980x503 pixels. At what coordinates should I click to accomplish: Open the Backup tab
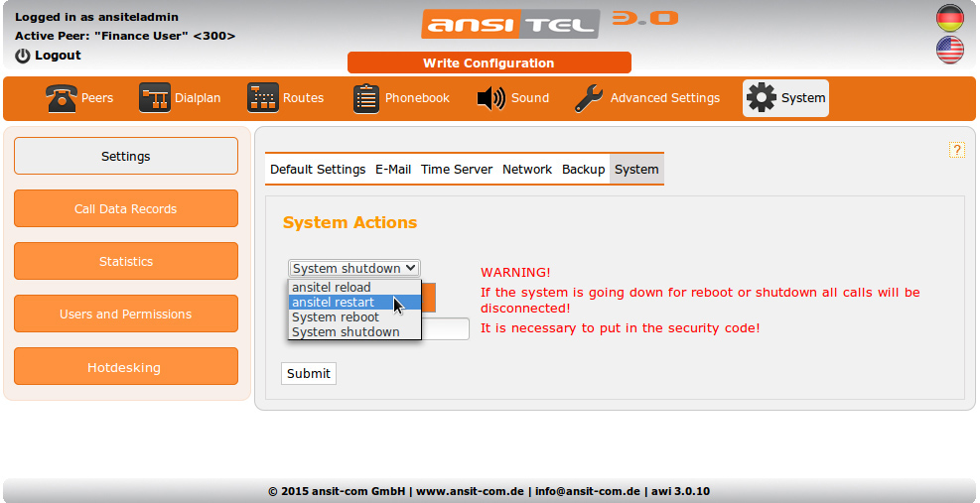click(x=584, y=170)
